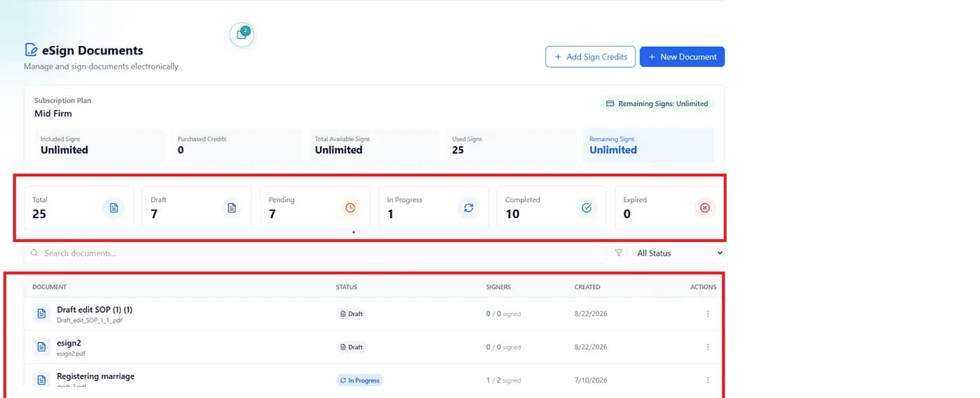Click the Total card document icon
Screen dimensions: 980x398
pyautogui.click(x=113, y=208)
